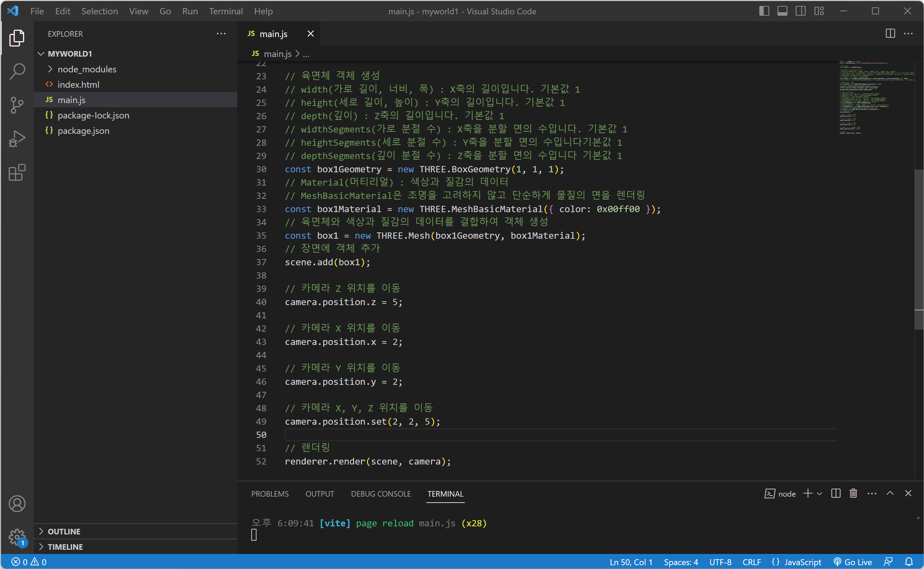Viewport: 924px width, 569px height.
Task: Expand the node_modules folder
Action: tap(87, 69)
